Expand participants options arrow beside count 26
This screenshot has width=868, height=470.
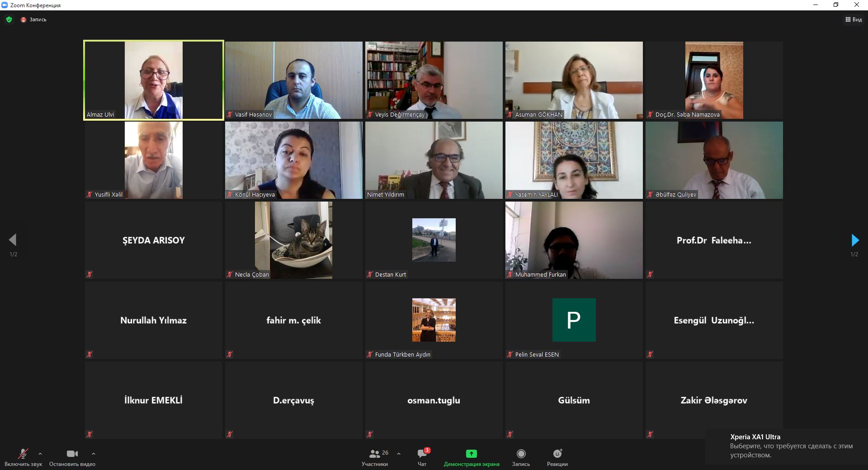click(x=398, y=453)
